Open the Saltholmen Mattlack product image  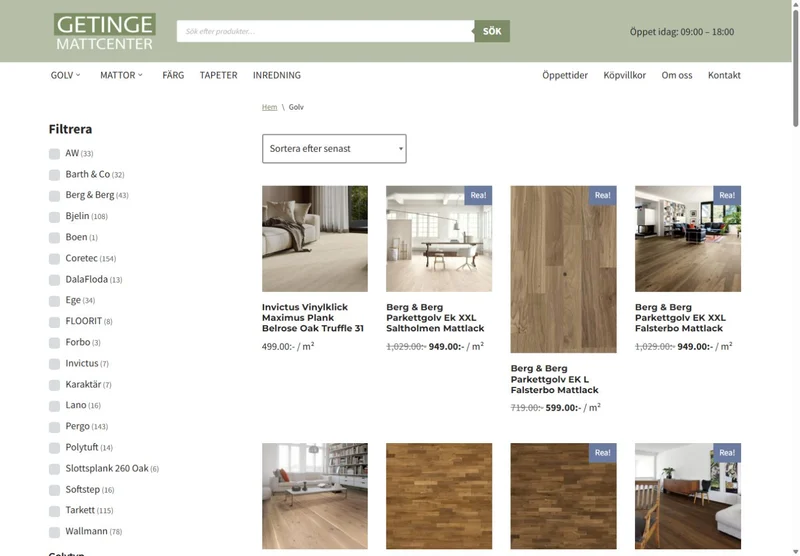click(x=439, y=239)
